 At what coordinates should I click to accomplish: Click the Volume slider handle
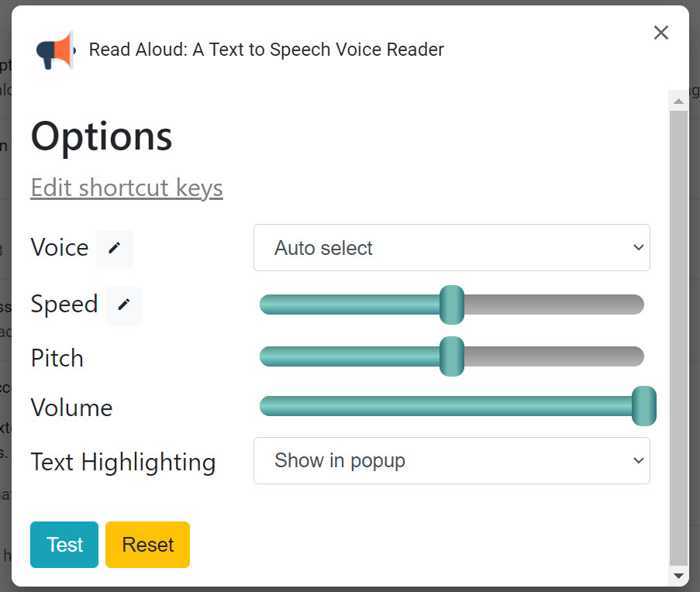(x=643, y=406)
